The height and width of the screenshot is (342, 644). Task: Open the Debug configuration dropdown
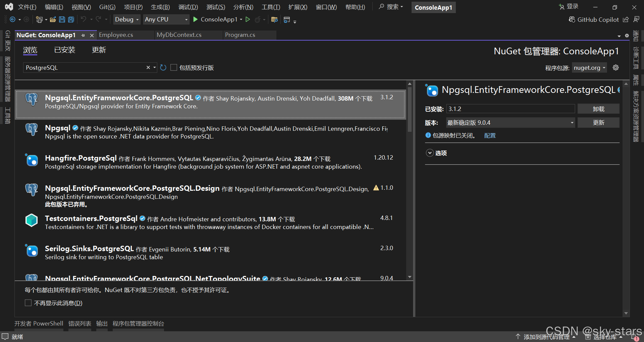click(127, 19)
